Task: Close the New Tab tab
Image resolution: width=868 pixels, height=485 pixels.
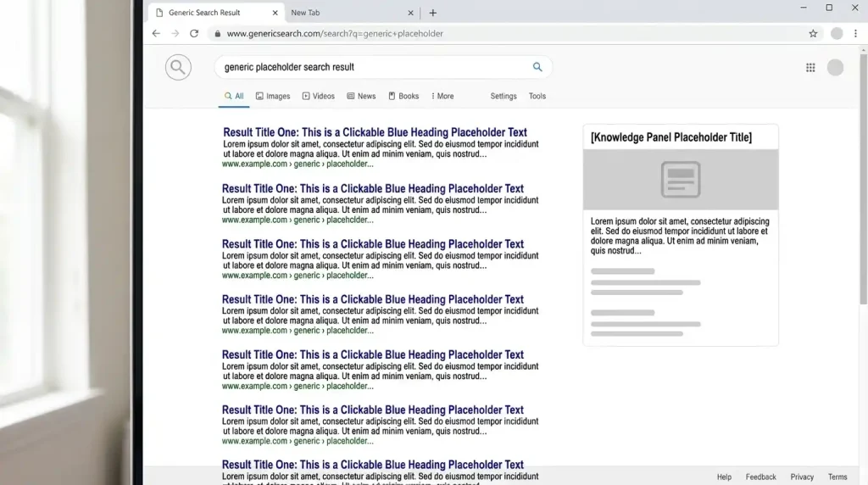Action: coord(410,13)
